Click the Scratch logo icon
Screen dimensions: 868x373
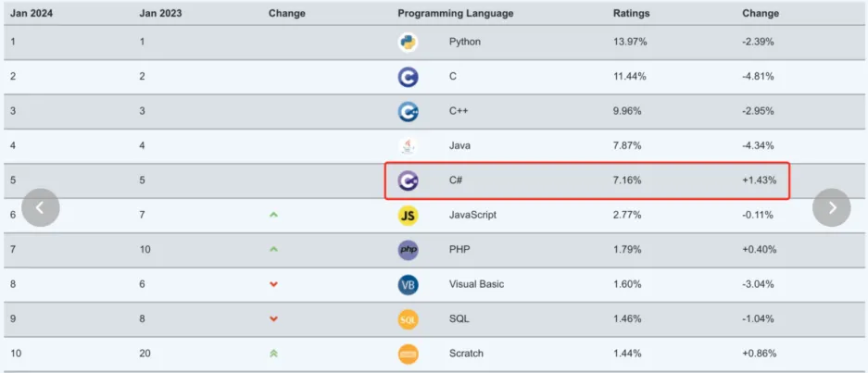(408, 354)
